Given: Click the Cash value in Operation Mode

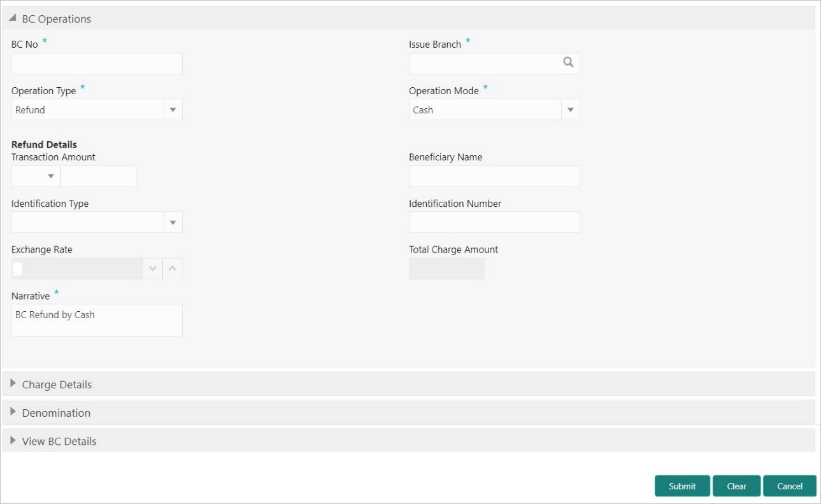Looking at the screenshot, I should pyautogui.click(x=423, y=110).
